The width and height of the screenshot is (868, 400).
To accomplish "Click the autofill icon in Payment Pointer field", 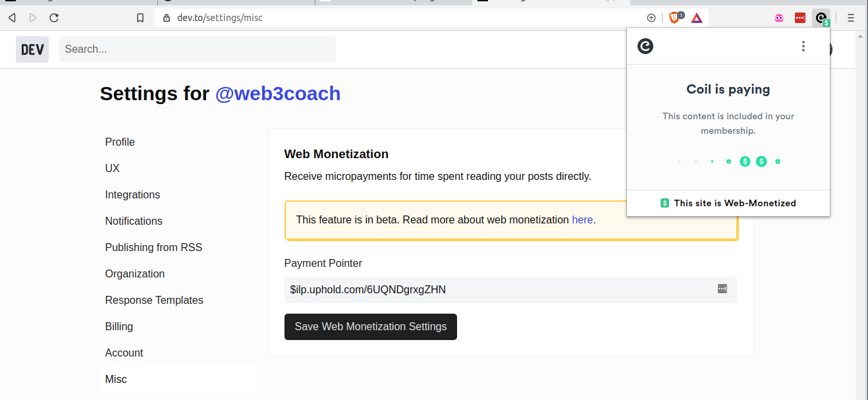I will click(x=722, y=289).
